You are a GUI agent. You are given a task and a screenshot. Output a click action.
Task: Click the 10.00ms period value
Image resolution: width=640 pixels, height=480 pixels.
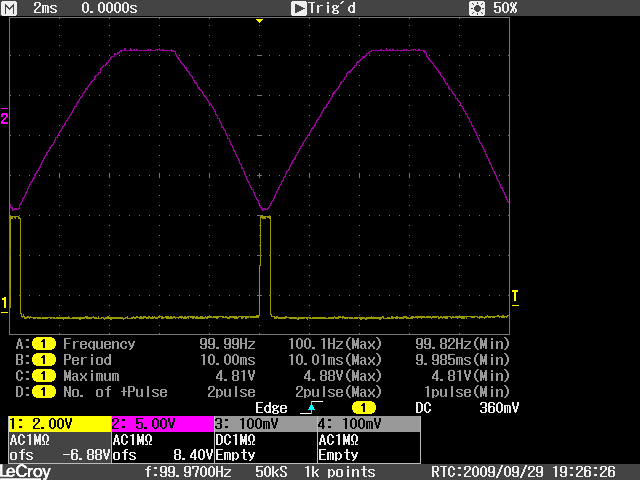pos(227,360)
